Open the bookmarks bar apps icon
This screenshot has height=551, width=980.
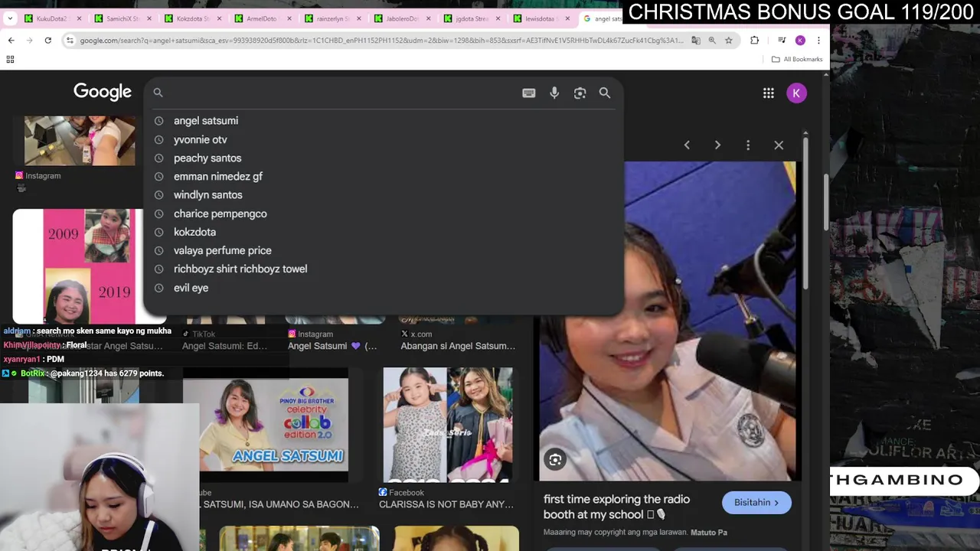10,59
